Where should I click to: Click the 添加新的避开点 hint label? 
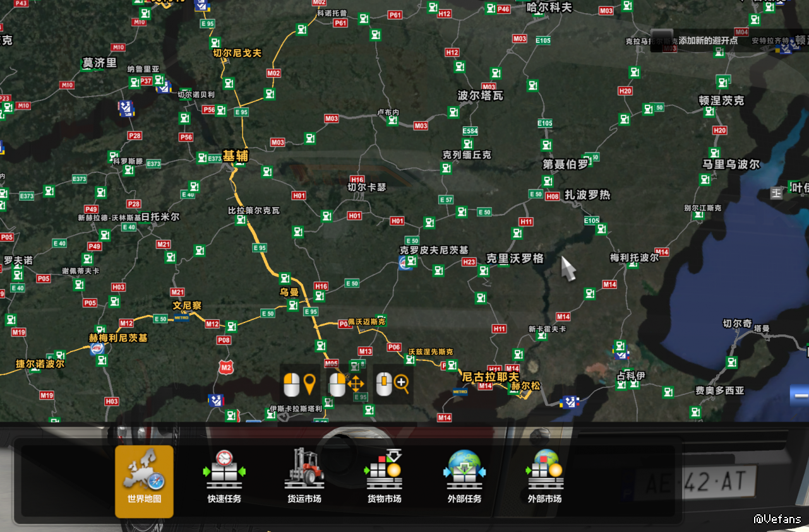[707, 40]
